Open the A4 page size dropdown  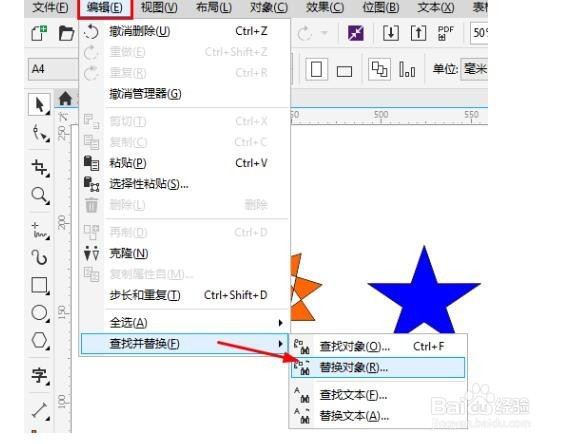click(53, 69)
